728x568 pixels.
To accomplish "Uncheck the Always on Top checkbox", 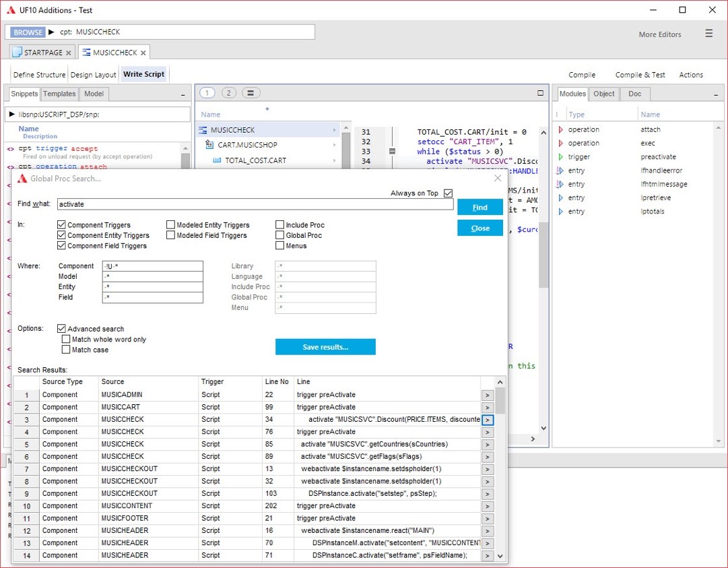I will pyautogui.click(x=446, y=193).
